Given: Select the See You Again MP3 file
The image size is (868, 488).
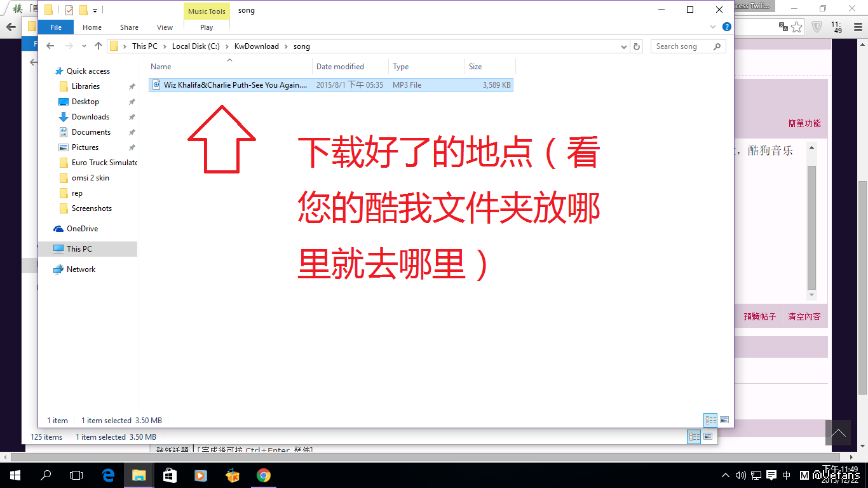Looking at the screenshot, I should [x=235, y=85].
